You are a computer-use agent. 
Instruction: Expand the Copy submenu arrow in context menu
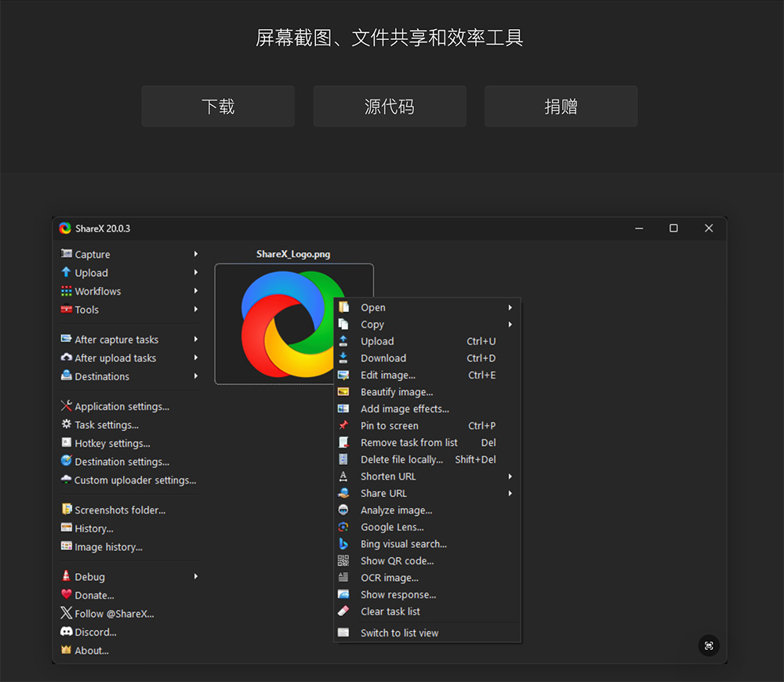point(510,325)
